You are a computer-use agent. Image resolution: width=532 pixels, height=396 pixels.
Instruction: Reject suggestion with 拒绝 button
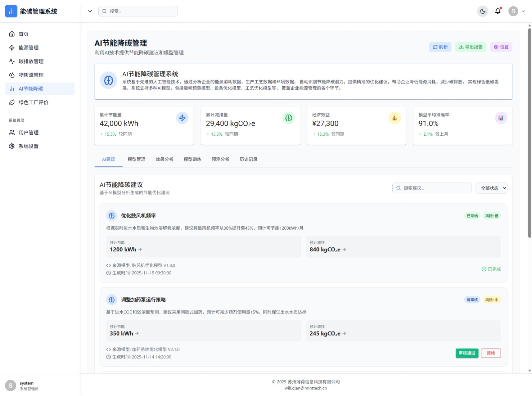click(491, 353)
